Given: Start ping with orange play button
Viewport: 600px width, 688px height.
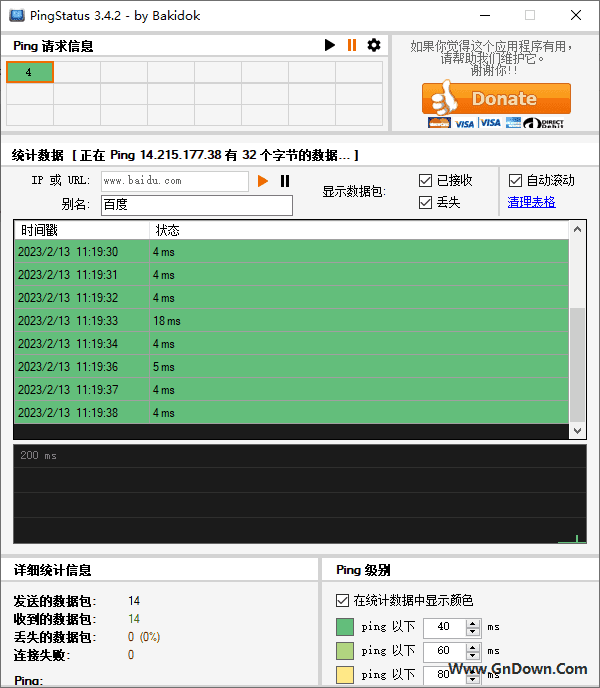Looking at the screenshot, I should coord(262,181).
